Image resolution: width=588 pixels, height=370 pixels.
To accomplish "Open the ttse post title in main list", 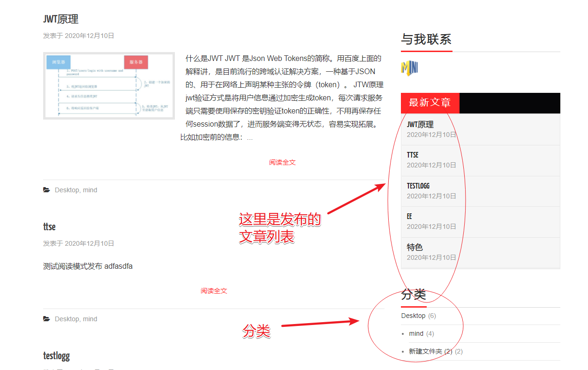I will 49,227.
